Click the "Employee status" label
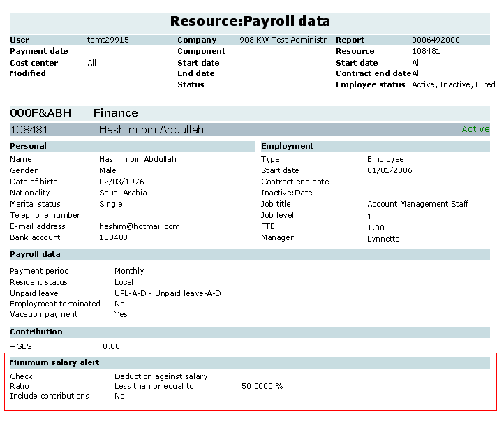Screen dimensions: 504x421 click(x=370, y=84)
